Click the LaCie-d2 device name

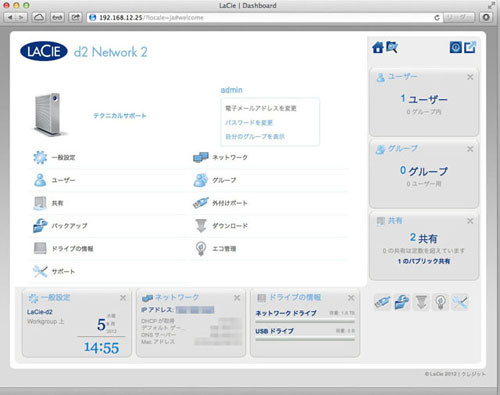click(40, 312)
